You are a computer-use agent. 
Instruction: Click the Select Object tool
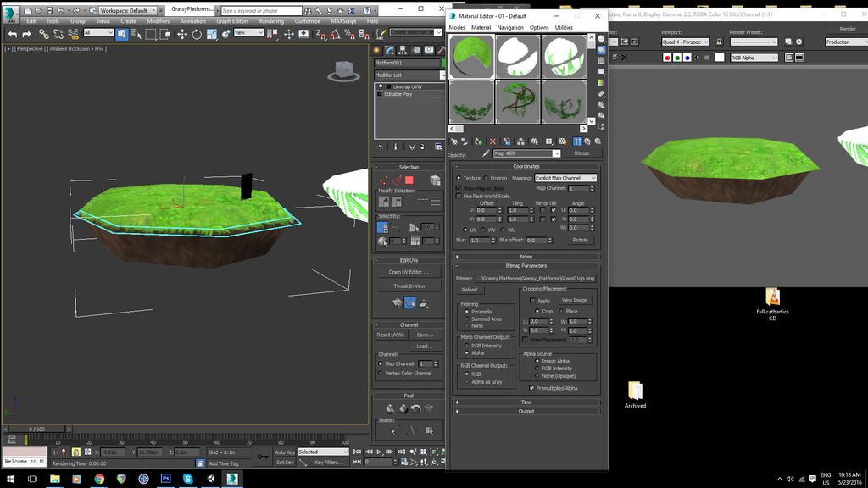click(122, 34)
